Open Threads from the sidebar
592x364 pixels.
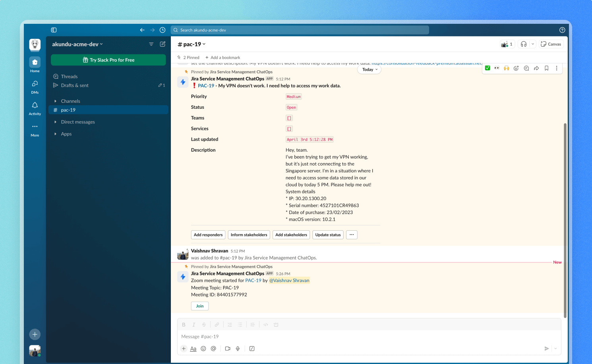coord(69,76)
